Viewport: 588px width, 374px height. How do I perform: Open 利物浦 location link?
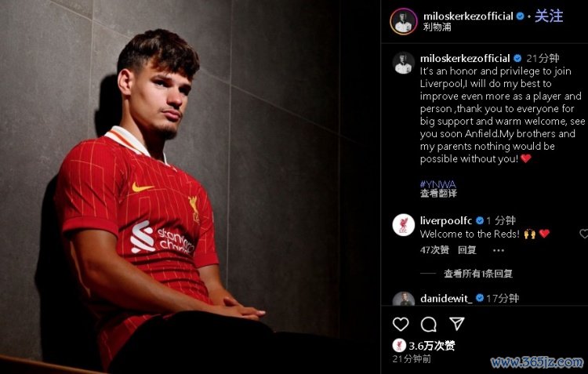(437, 27)
